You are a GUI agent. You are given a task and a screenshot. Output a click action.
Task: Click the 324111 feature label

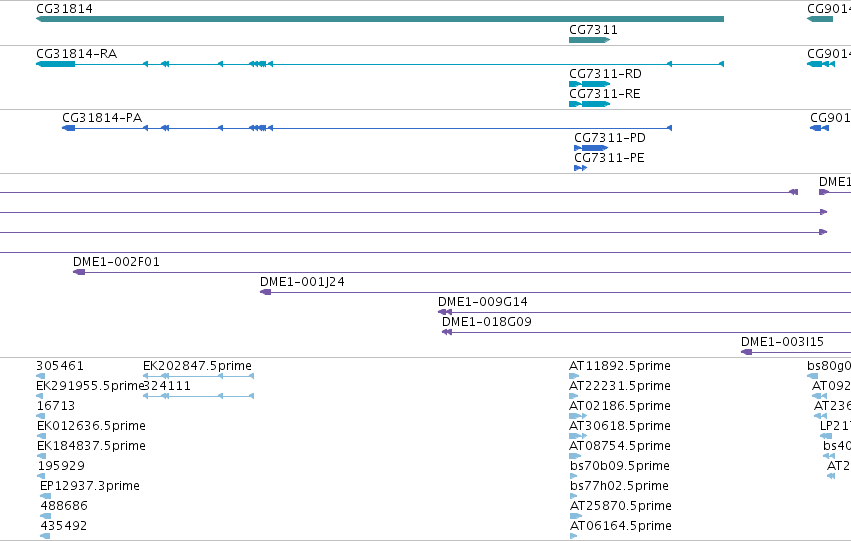(167, 386)
